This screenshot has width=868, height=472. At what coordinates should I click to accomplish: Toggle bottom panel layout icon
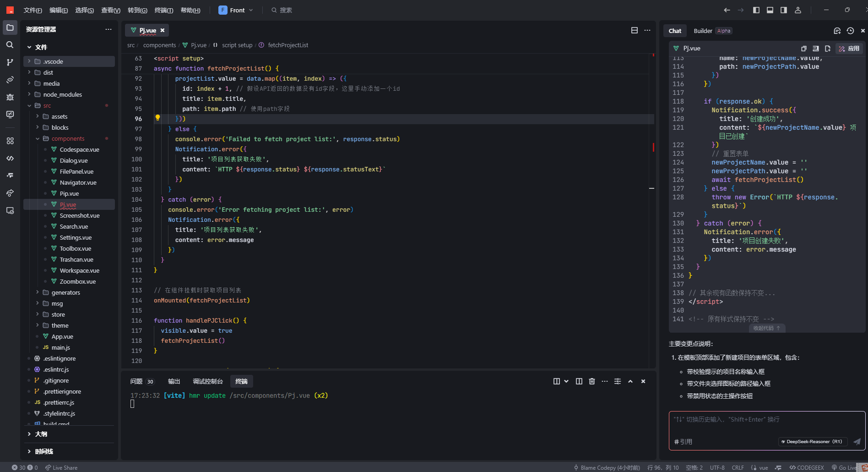click(x=770, y=10)
